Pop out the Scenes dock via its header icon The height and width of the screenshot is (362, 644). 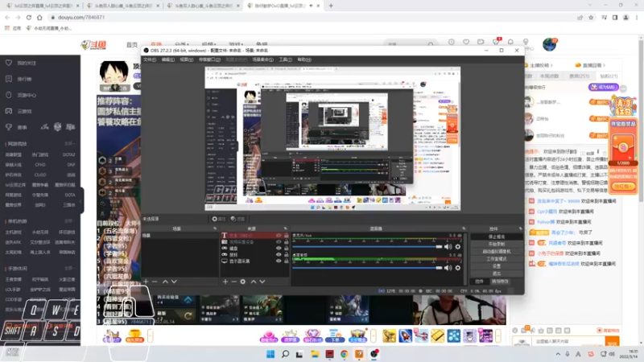[215, 228]
